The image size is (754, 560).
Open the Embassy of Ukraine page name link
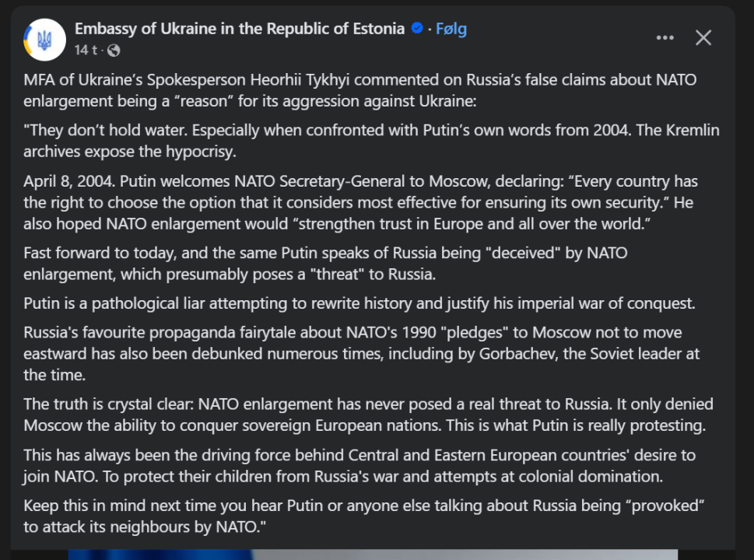tap(239, 29)
